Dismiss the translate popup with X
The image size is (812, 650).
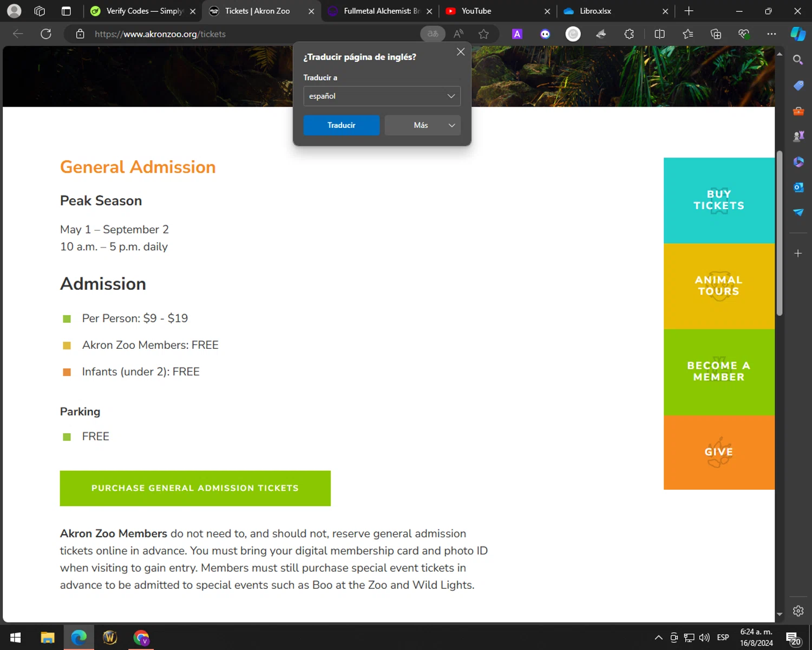[x=461, y=51]
